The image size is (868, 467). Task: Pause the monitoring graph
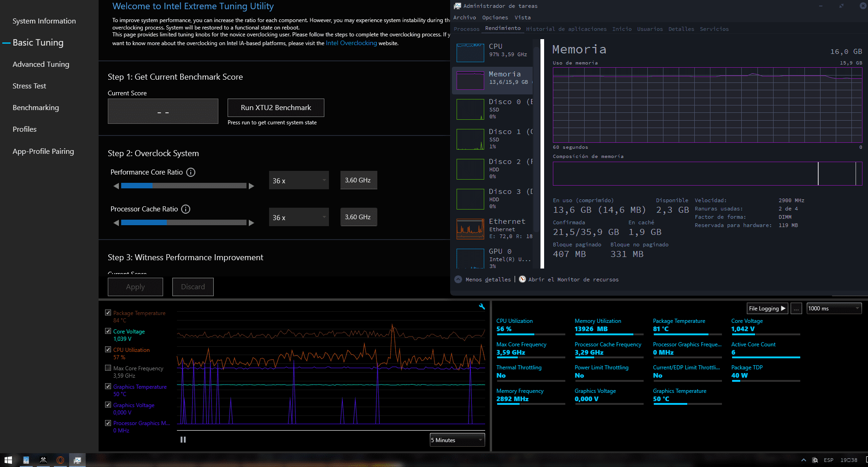pyautogui.click(x=183, y=440)
